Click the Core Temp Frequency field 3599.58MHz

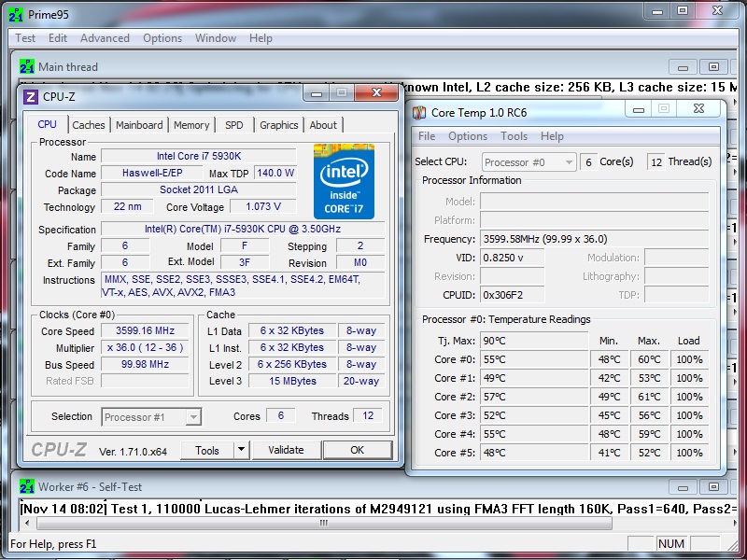594,239
